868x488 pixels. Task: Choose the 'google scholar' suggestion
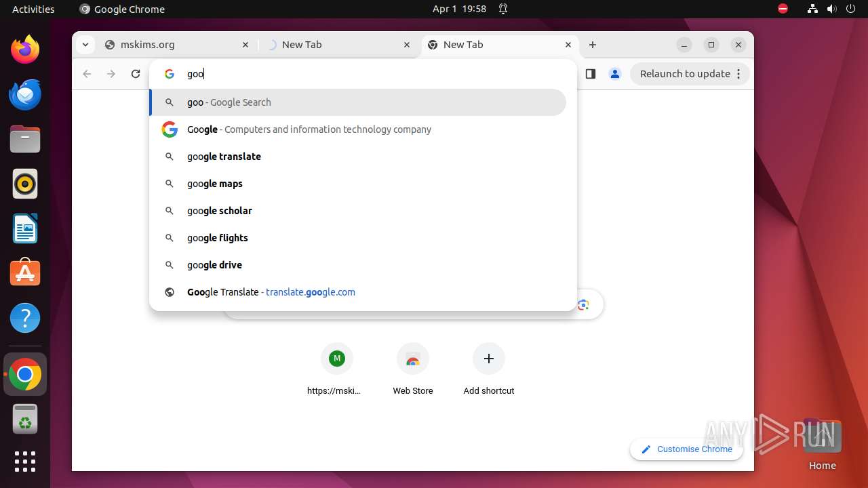point(357,211)
